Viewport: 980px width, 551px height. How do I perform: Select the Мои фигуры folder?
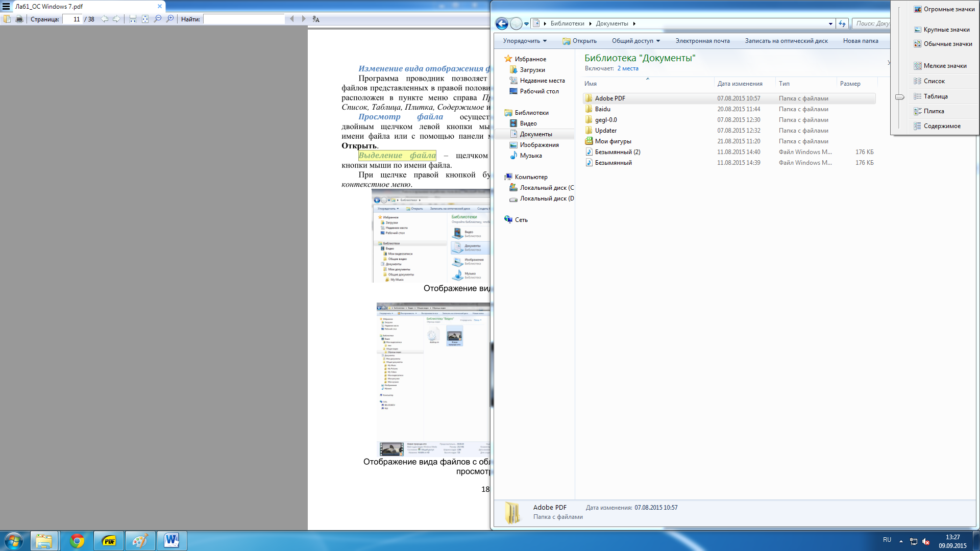click(x=729, y=141)
